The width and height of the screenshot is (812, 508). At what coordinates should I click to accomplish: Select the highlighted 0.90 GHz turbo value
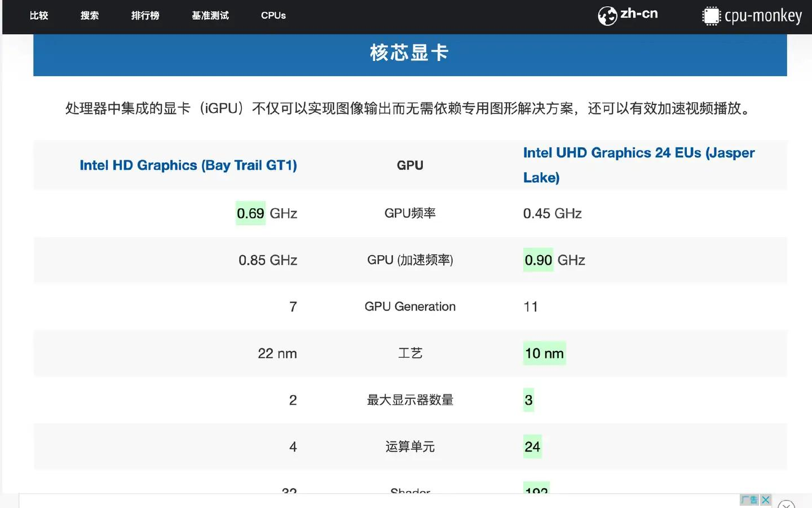point(539,260)
